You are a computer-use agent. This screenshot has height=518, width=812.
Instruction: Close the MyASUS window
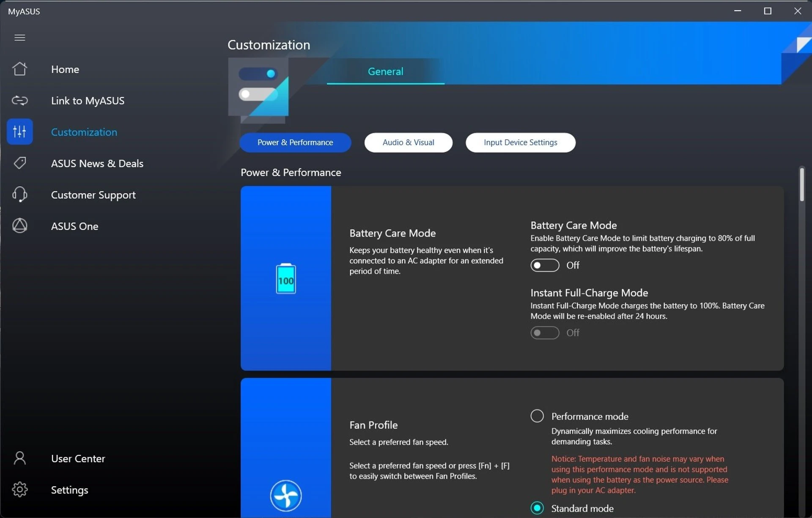[797, 11]
